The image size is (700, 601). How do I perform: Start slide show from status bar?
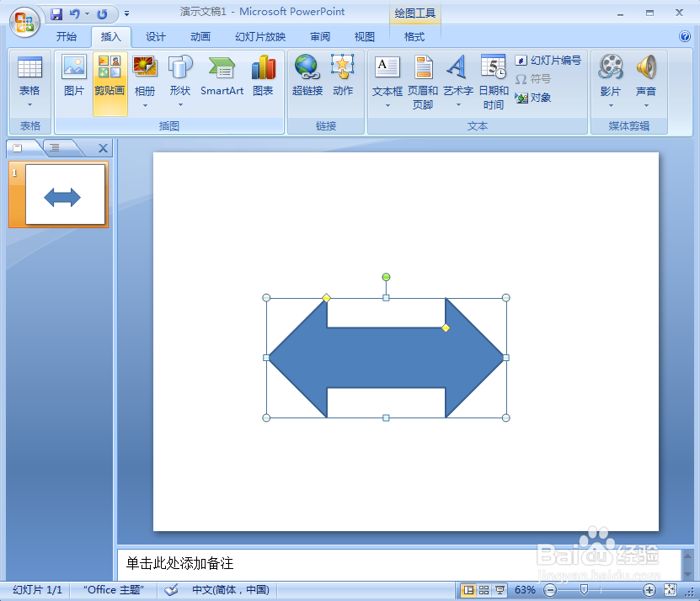[x=500, y=590]
